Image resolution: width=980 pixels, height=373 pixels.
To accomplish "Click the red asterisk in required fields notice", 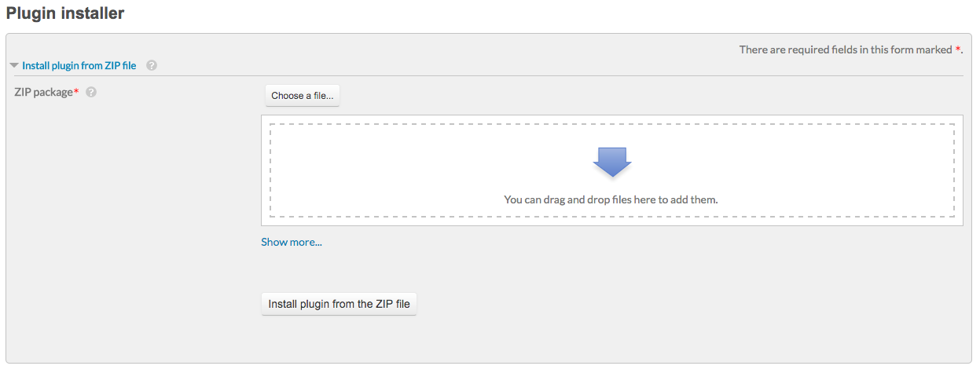I will [x=958, y=49].
